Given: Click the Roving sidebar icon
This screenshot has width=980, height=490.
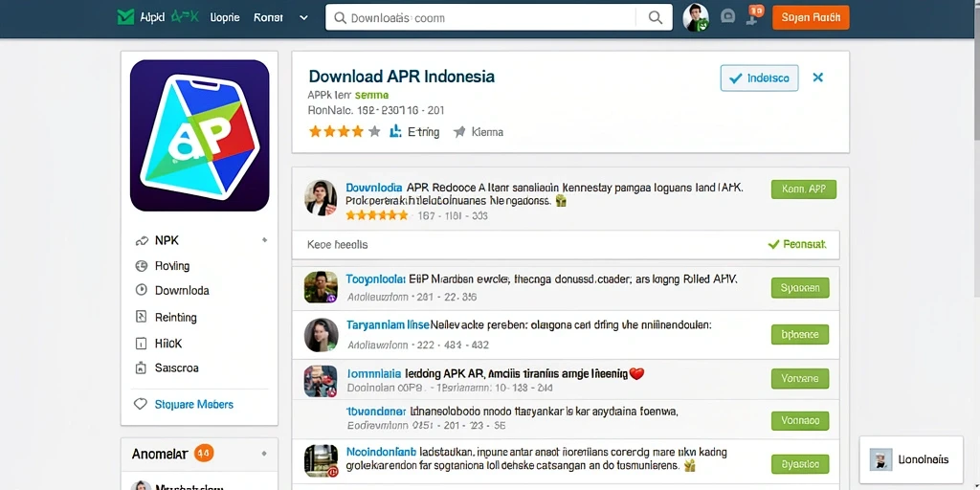Looking at the screenshot, I should click(142, 266).
